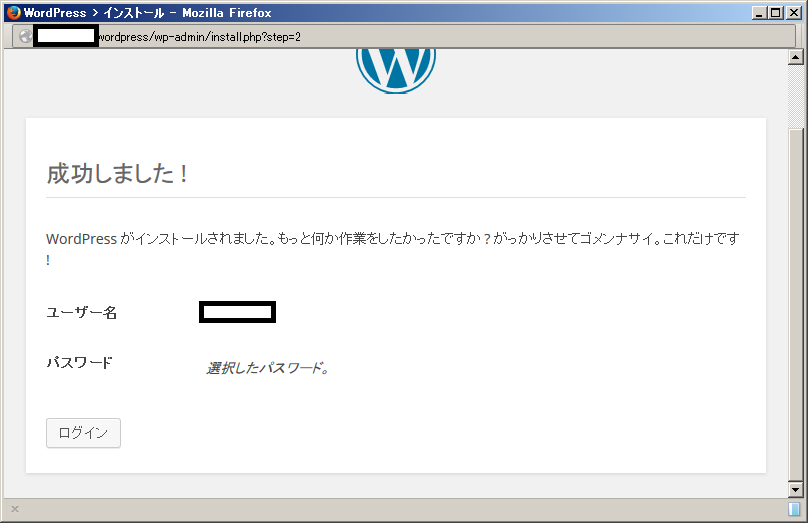Click the address bar URL field

(405, 36)
